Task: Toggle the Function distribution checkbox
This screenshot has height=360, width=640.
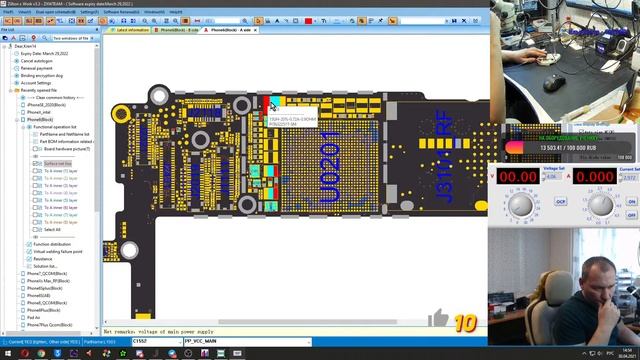Action: click(29, 244)
